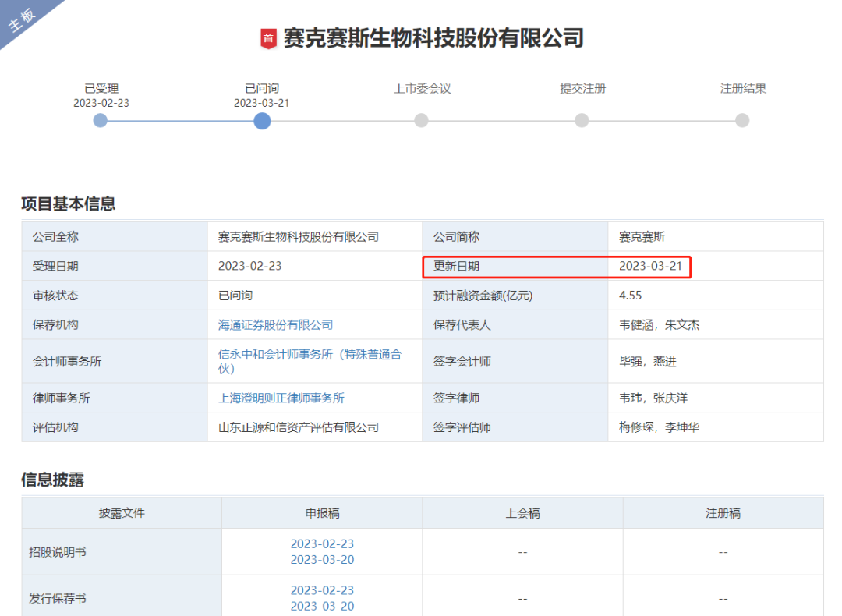Click the 签字律师 value 韦玮，张庆洋

point(653,398)
